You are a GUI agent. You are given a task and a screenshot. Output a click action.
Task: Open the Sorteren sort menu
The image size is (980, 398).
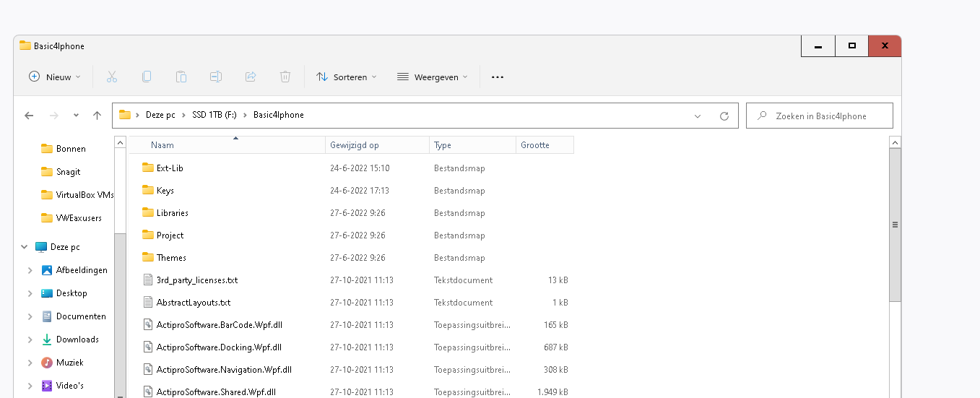(x=347, y=77)
